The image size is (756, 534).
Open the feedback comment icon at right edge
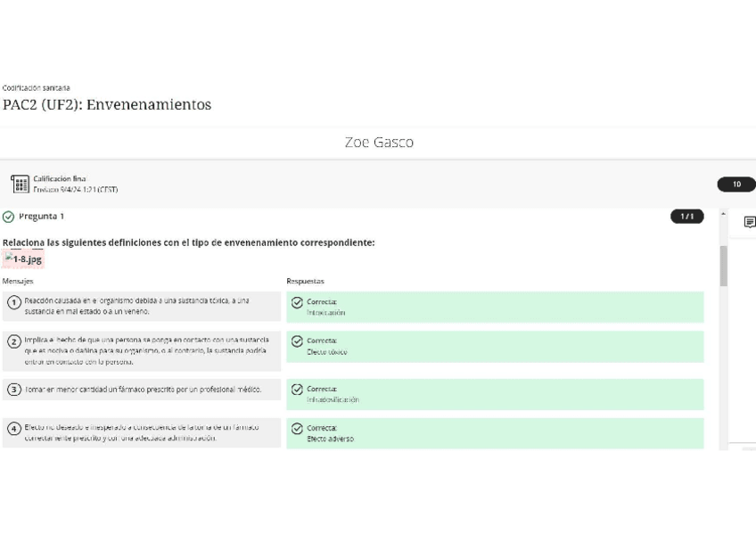click(749, 222)
